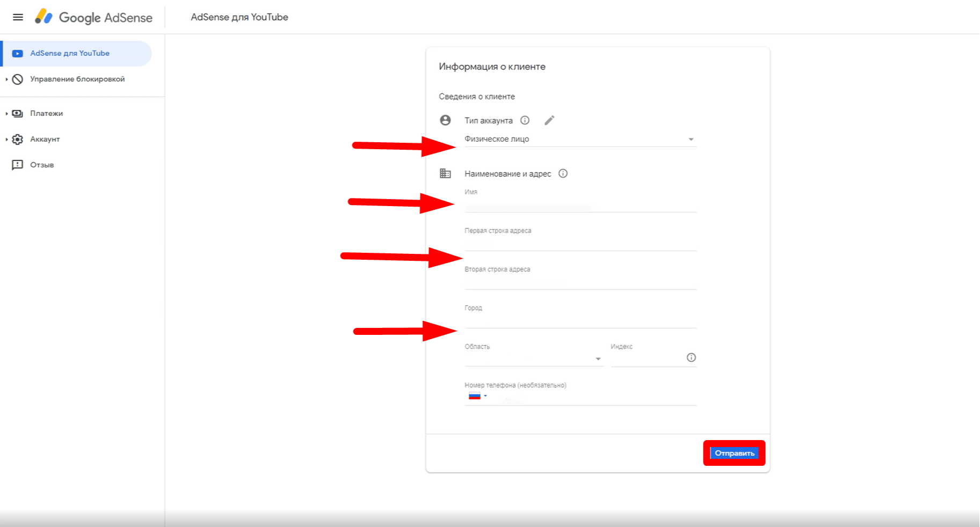
Task: Click the Google AdSense logo
Action: click(x=94, y=17)
